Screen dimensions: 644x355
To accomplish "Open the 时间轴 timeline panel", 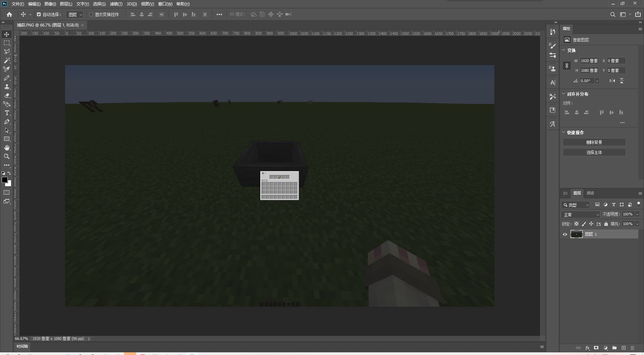I will click(x=22, y=346).
